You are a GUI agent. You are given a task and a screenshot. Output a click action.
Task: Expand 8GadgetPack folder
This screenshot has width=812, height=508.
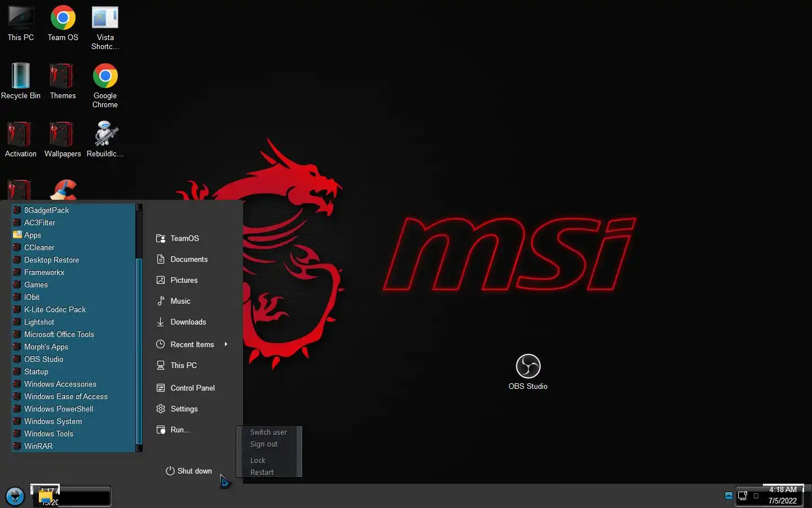(x=74, y=210)
